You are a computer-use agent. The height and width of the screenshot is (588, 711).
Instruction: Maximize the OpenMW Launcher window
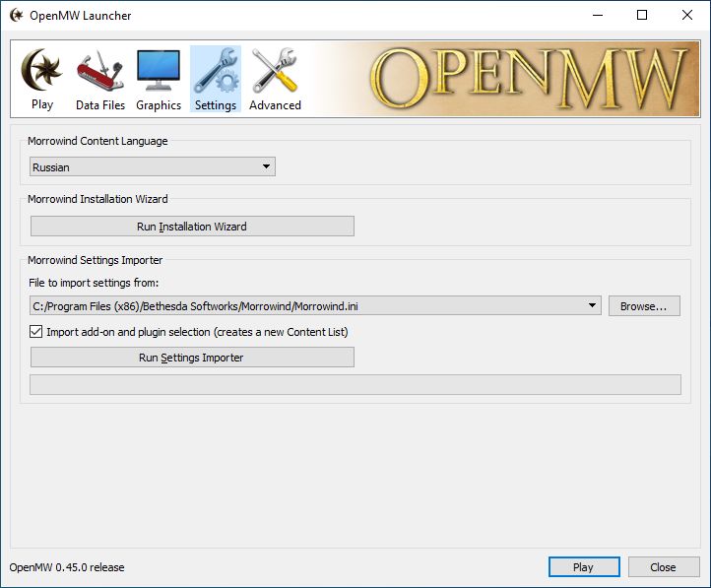tap(642, 16)
